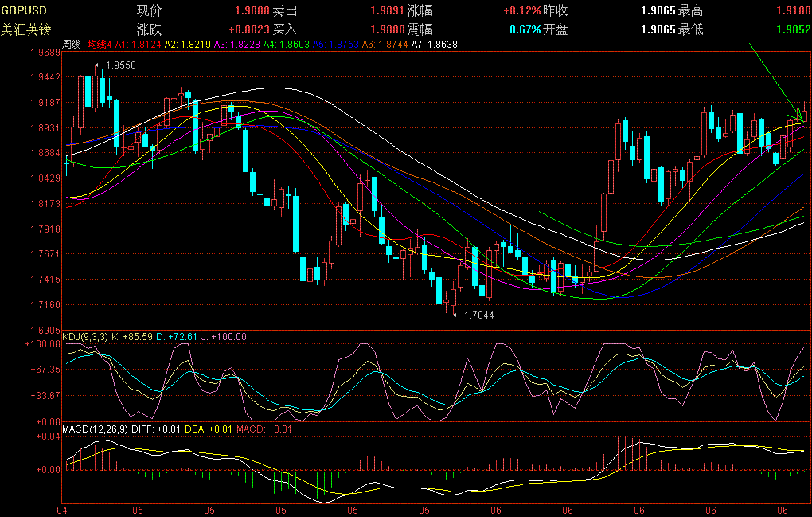Screen dimensions: 812x517
Task: Click the 现价 label
Action: point(149,10)
